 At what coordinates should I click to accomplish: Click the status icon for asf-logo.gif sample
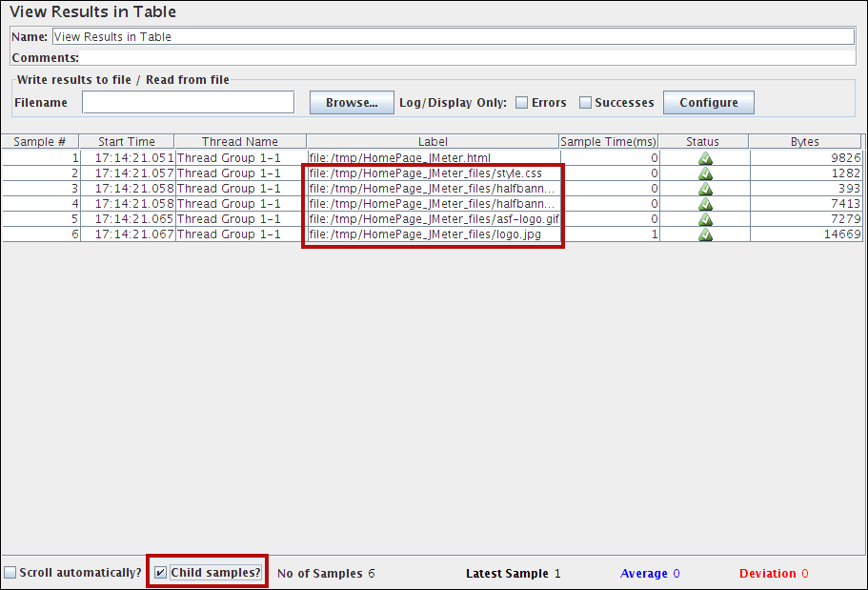pos(705,219)
